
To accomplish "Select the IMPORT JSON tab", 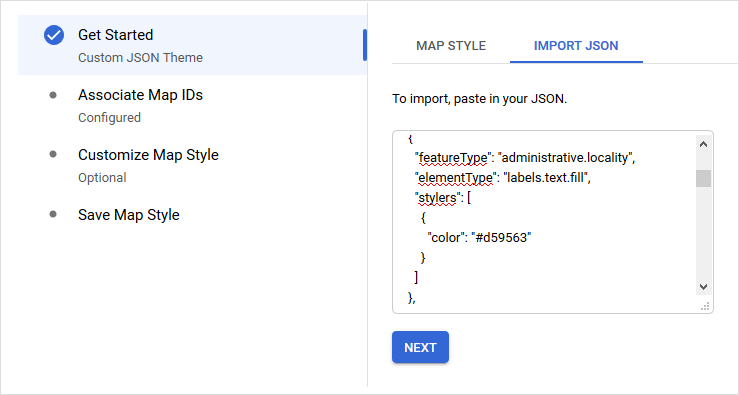I will click(x=576, y=46).
